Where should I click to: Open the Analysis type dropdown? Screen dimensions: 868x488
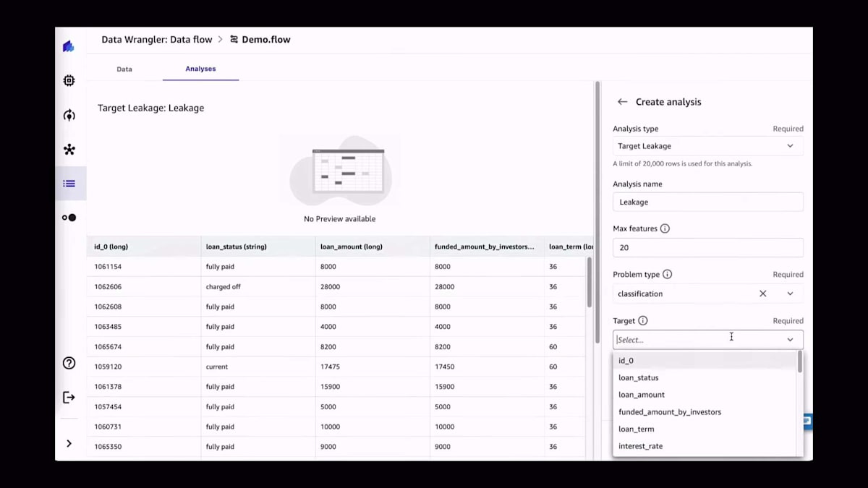[708, 146]
